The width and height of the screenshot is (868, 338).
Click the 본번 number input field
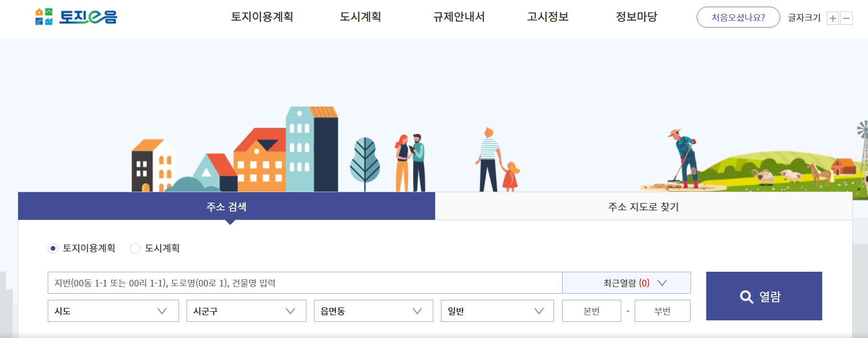point(591,311)
